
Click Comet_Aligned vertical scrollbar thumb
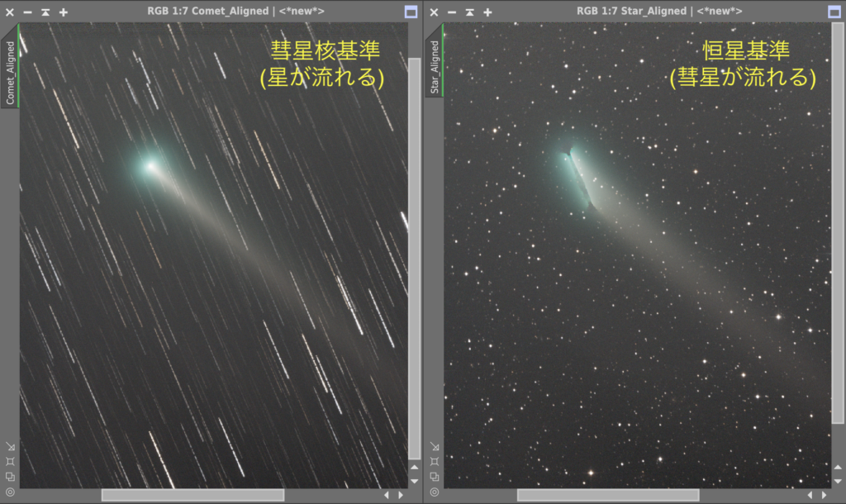[x=415, y=259]
